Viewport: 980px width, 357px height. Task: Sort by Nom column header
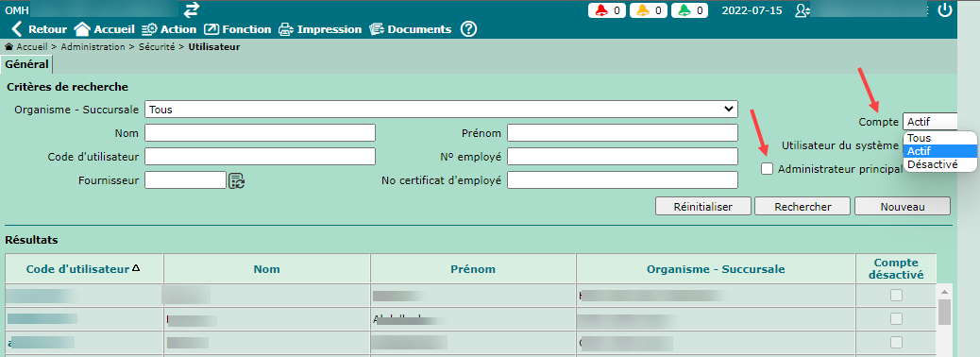267,269
